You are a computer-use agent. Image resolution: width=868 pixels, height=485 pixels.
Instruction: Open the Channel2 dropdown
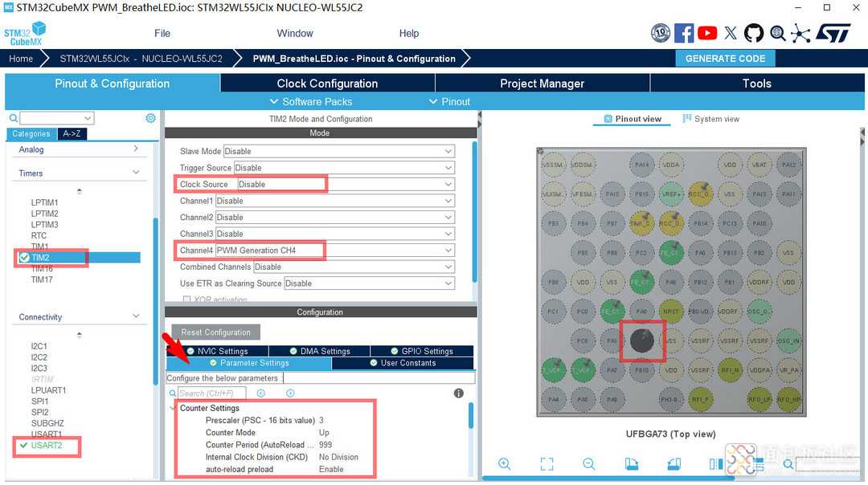(x=335, y=218)
